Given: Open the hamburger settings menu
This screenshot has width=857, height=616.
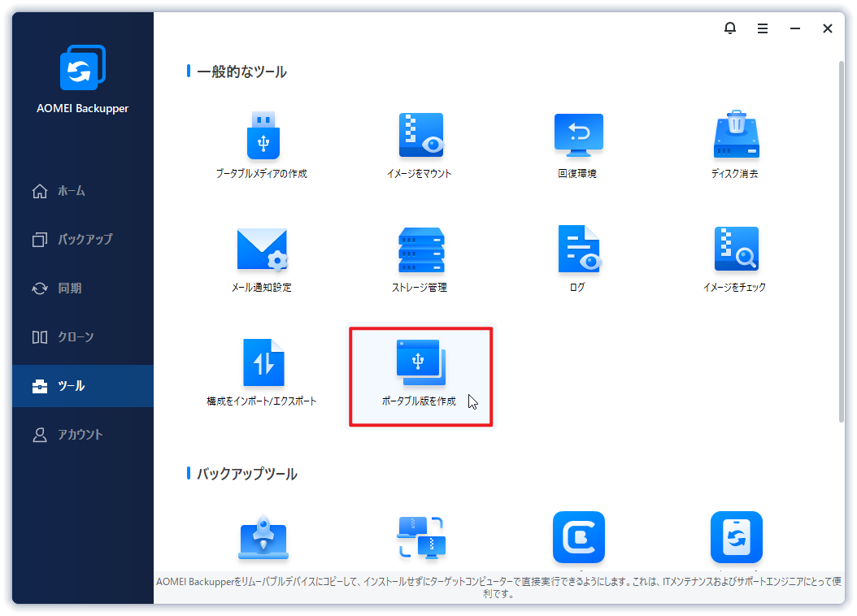Looking at the screenshot, I should pyautogui.click(x=763, y=28).
